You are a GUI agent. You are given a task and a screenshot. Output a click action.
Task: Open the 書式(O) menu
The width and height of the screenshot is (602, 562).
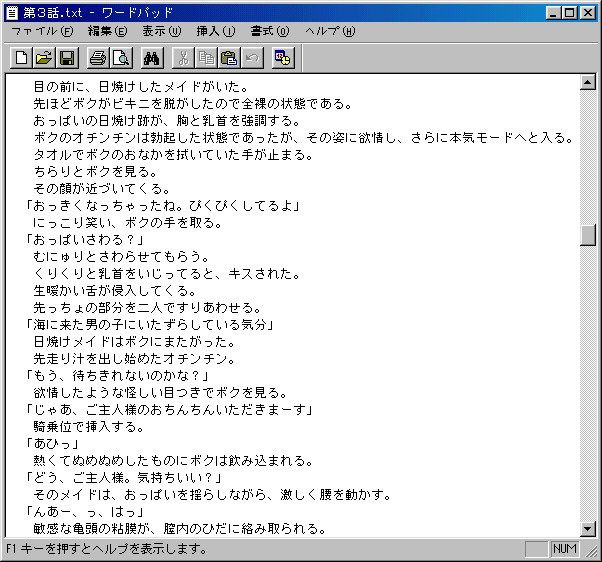(270, 31)
